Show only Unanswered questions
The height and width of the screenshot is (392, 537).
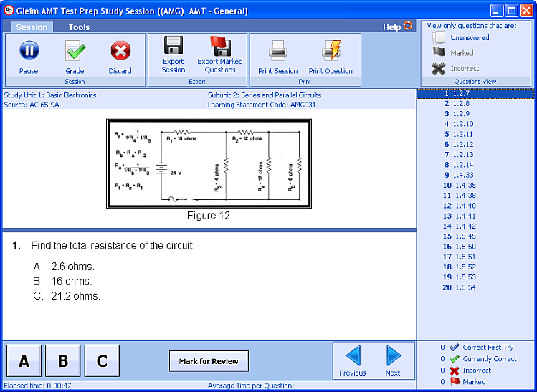tap(470, 37)
